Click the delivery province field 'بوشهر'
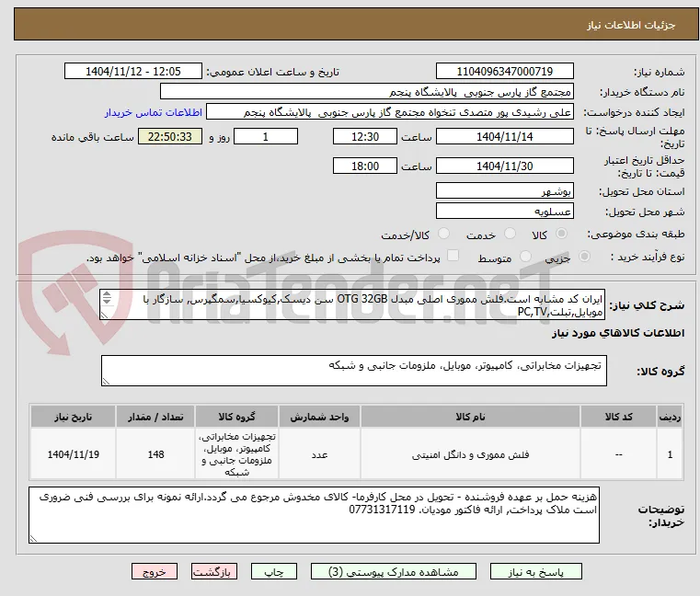The width and height of the screenshot is (700, 596). [x=504, y=191]
